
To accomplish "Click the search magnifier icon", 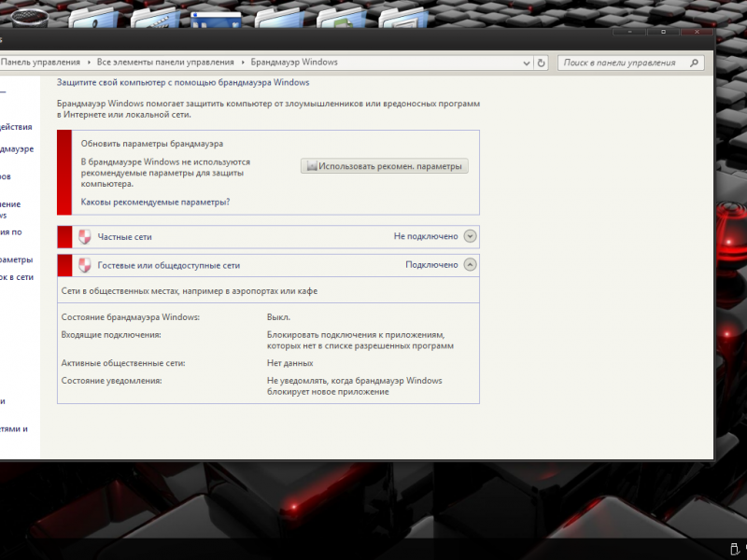I will coord(694,63).
